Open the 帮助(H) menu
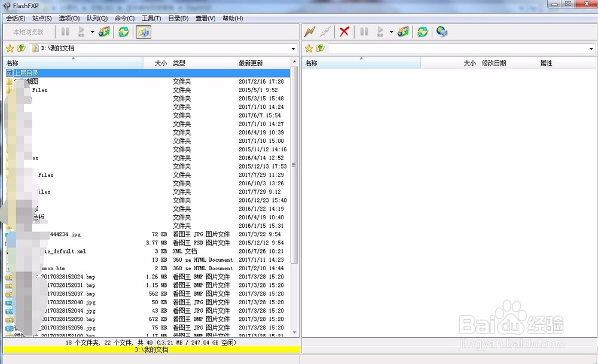The height and width of the screenshot is (364, 598). tap(233, 19)
